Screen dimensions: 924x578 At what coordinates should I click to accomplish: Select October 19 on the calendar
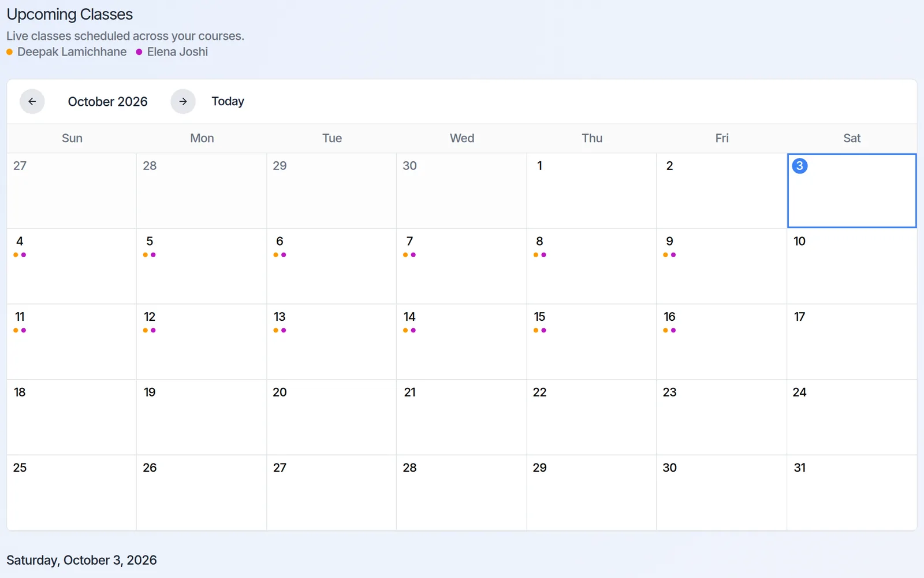pos(202,417)
